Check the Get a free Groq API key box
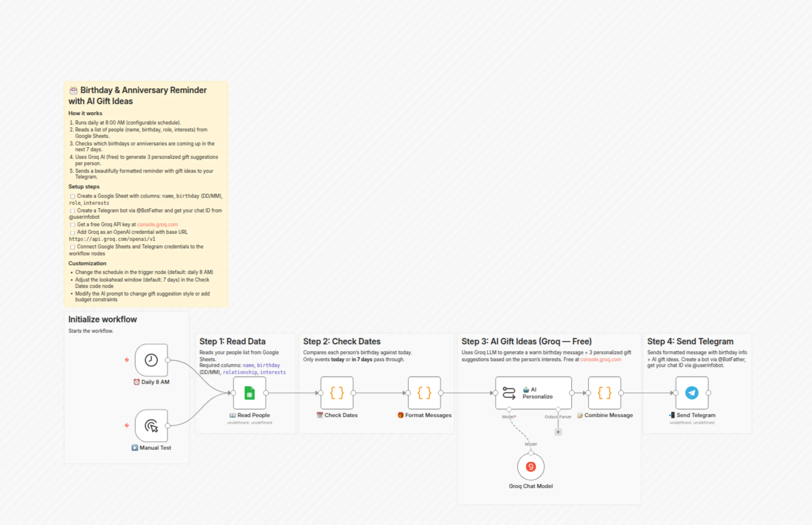Viewport: 812px width, 525px height. pyautogui.click(x=73, y=225)
